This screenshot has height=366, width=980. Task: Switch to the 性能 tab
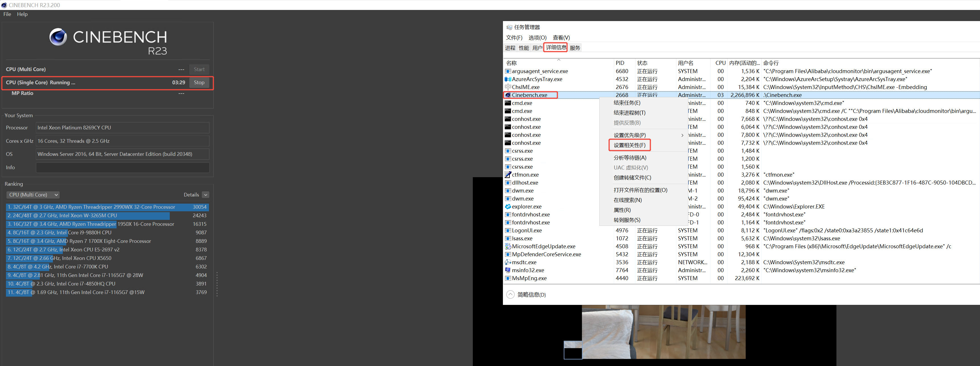[524, 48]
